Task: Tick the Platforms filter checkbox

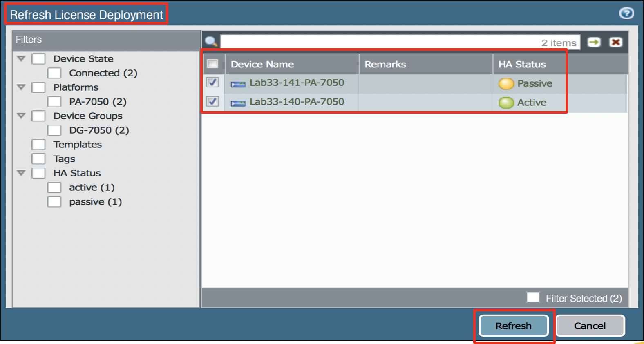Action: [38, 87]
